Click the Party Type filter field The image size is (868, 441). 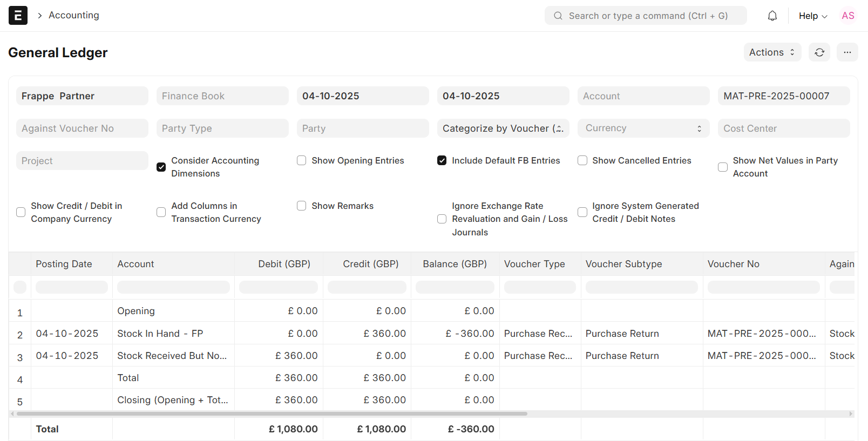222,128
